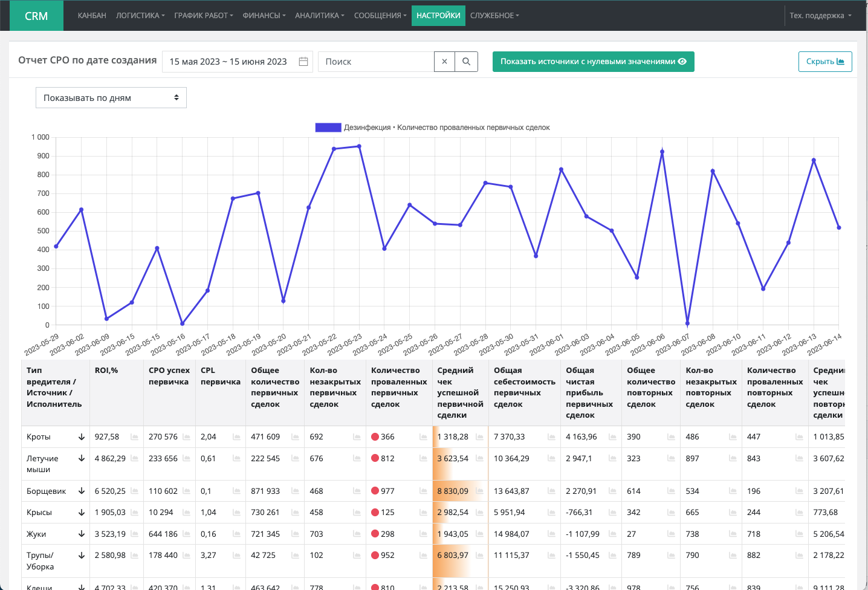Click the CRM logo button
This screenshot has height=590, width=868.
click(36, 16)
